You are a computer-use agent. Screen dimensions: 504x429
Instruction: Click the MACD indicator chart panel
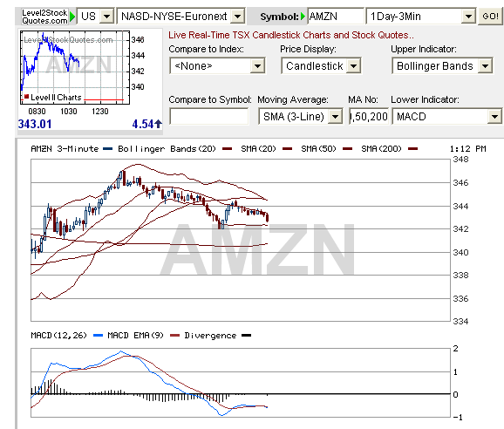[241, 383]
